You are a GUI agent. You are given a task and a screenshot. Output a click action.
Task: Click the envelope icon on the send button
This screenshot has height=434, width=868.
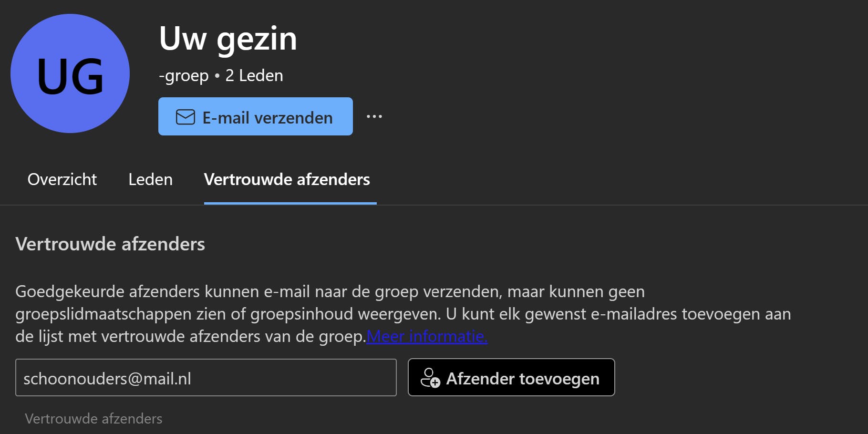(x=185, y=117)
